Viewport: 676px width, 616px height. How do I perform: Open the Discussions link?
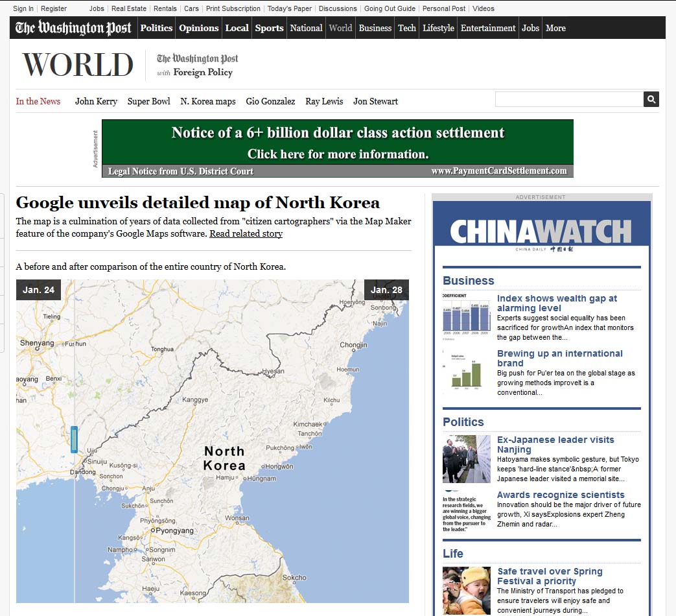point(338,8)
